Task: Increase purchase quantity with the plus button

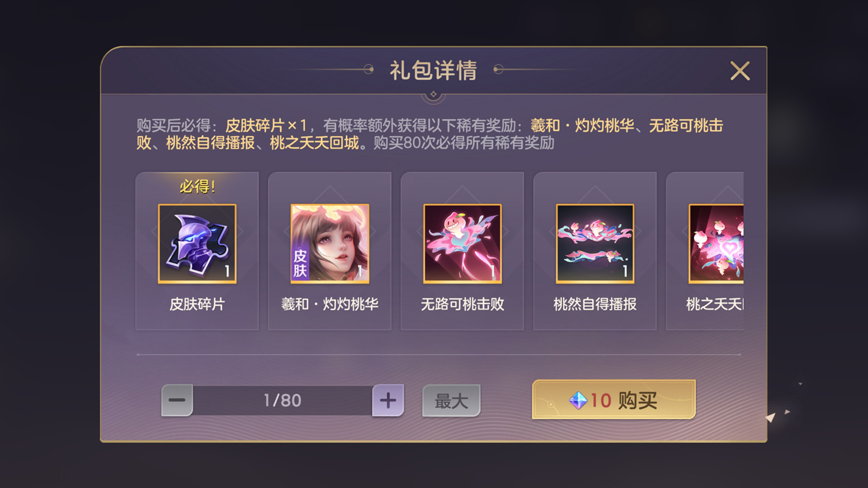Action: 388,401
